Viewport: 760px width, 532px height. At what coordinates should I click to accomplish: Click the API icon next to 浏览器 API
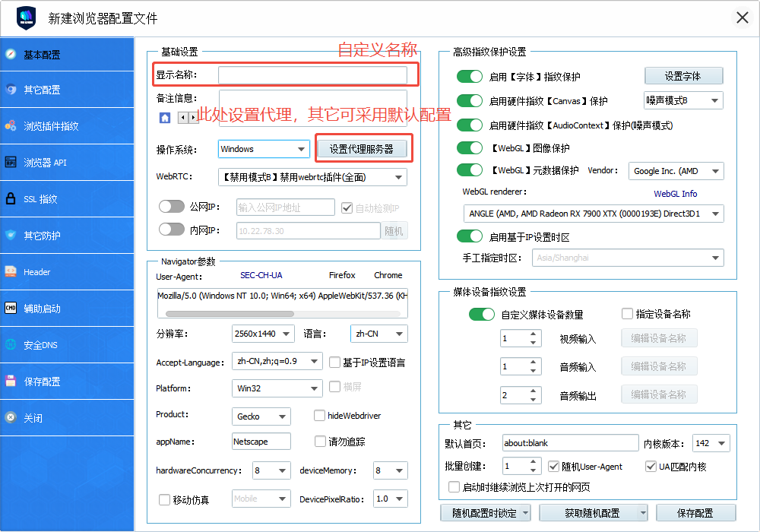[x=11, y=162]
